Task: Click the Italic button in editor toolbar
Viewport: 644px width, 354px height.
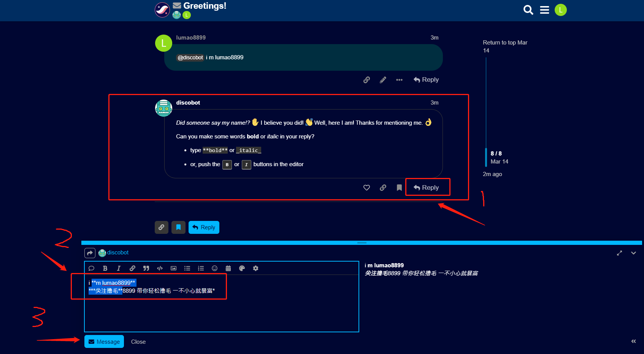Action: 119,268
